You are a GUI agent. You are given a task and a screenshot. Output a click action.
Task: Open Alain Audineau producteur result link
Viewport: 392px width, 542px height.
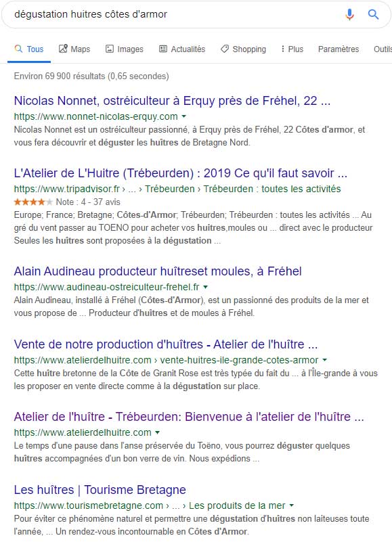[x=158, y=271]
